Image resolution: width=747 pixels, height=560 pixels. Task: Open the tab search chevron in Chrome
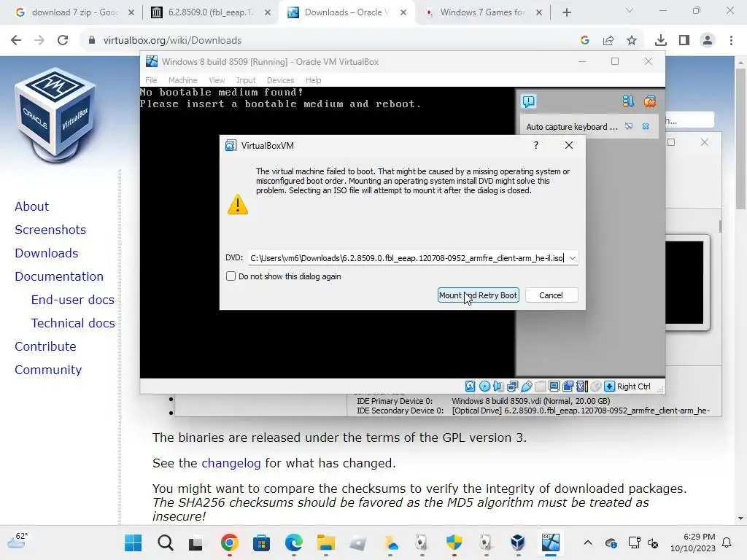pyautogui.click(x=630, y=10)
